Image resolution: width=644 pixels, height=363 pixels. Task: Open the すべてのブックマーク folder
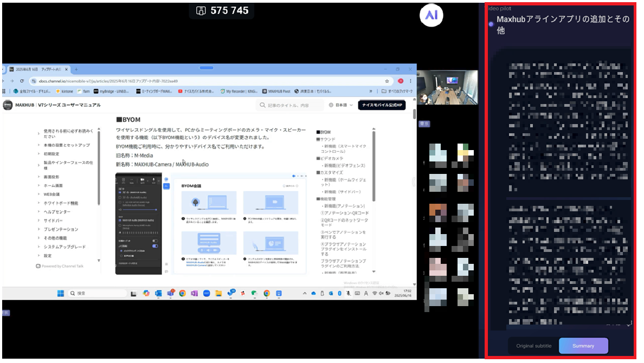[397, 91]
